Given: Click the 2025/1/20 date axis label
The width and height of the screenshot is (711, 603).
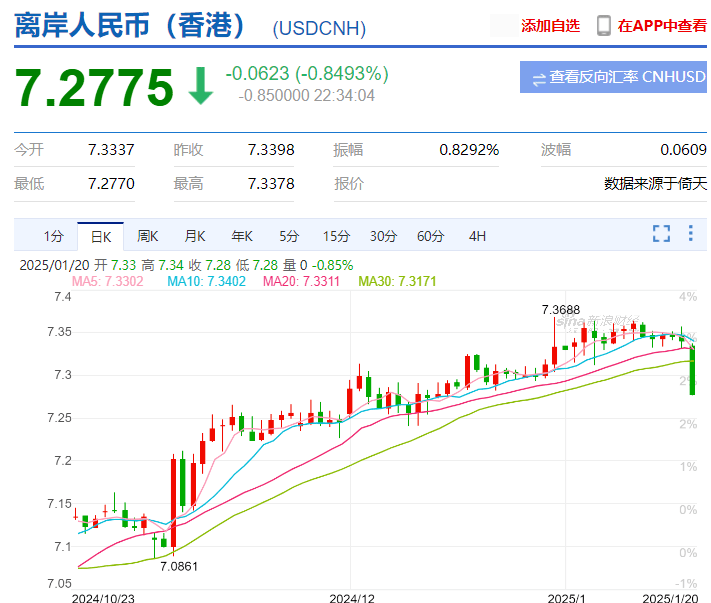Looking at the screenshot, I should click(x=670, y=598).
